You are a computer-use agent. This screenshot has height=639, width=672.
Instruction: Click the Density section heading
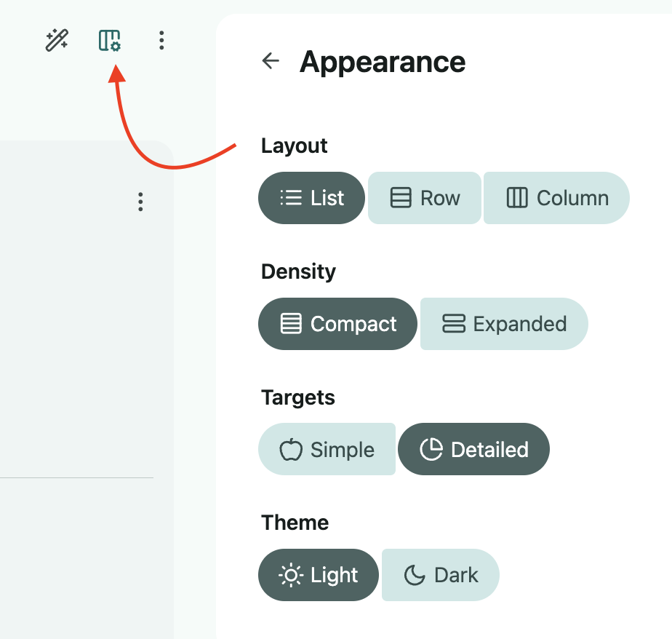pyautogui.click(x=298, y=272)
